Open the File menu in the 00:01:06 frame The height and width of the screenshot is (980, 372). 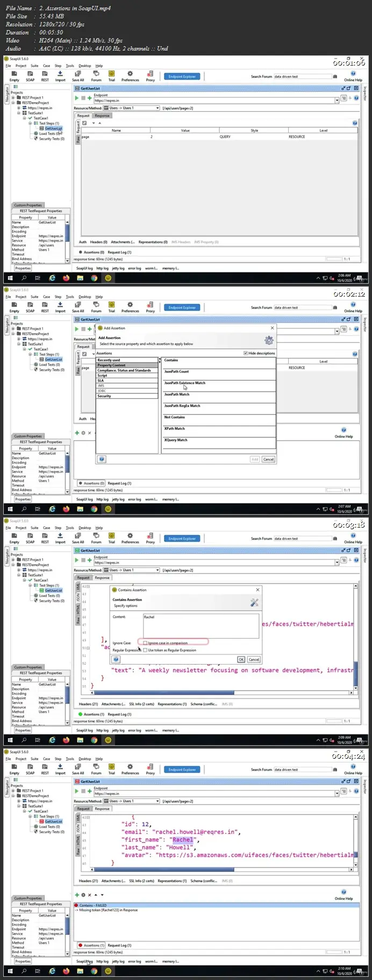pos(8,66)
